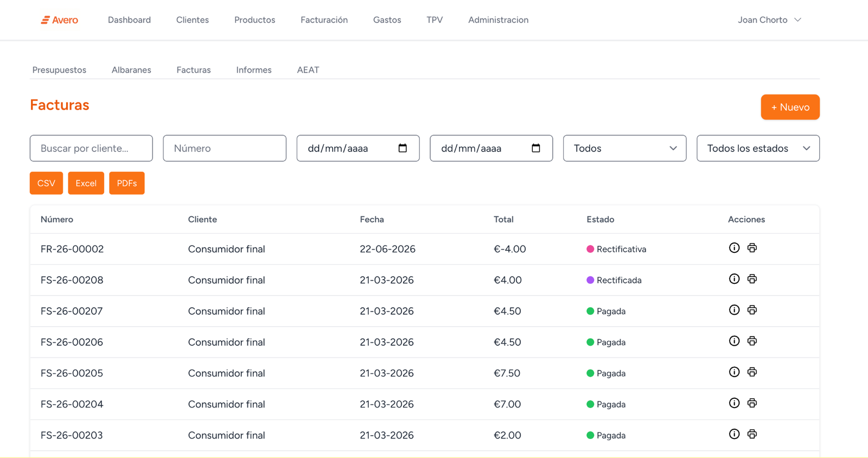View info of invoice FS-26-00208

[734, 279]
